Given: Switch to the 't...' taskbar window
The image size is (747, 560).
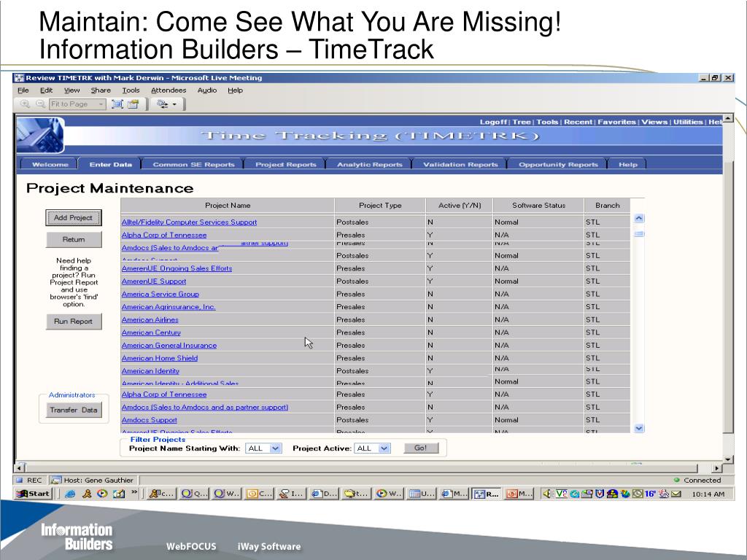Looking at the screenshot, I should click(356, 494).
